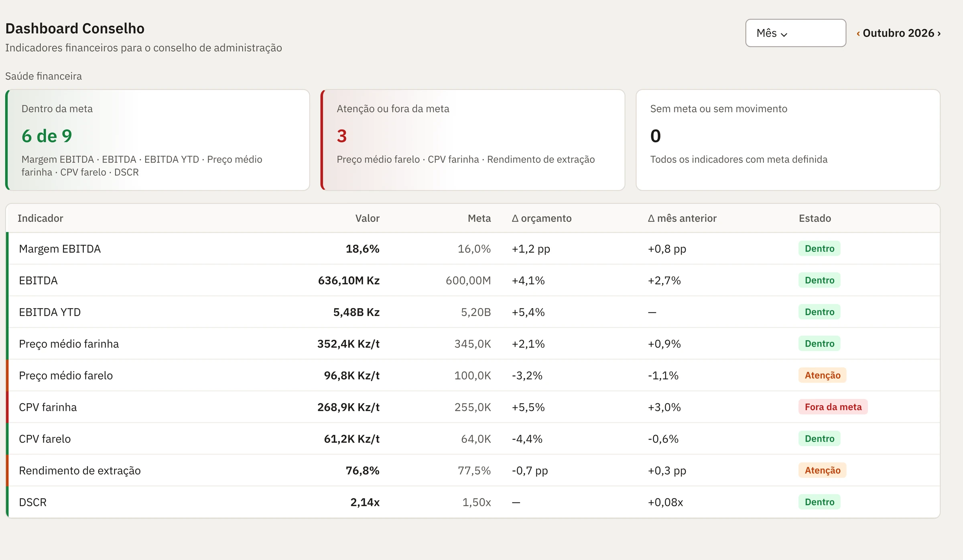Click the 2,14x DSCR value
This screenshot has width=963, height=560.
tap(365, 502)
